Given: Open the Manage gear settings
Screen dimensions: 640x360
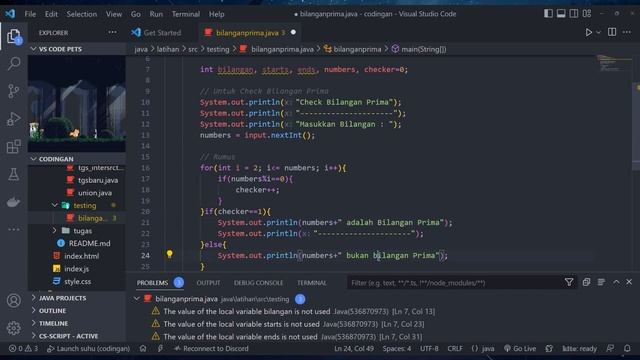Looking at the screenshot, I should (x=13, y=328).
